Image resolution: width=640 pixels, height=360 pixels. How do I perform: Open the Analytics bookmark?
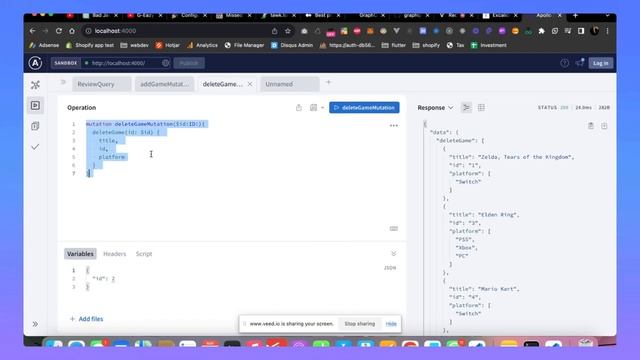(x=202, y=45)
